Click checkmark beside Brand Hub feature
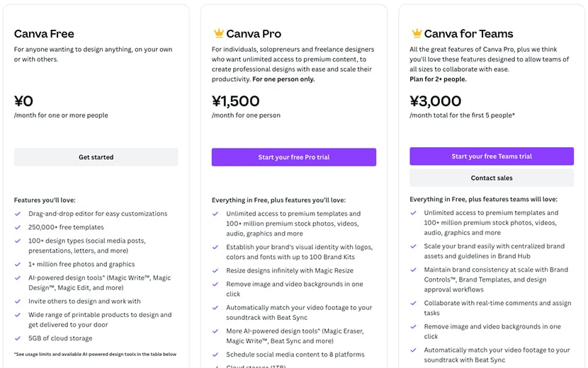Image resolution: width=588 pixels, height=368 pixels. point(414,246)
